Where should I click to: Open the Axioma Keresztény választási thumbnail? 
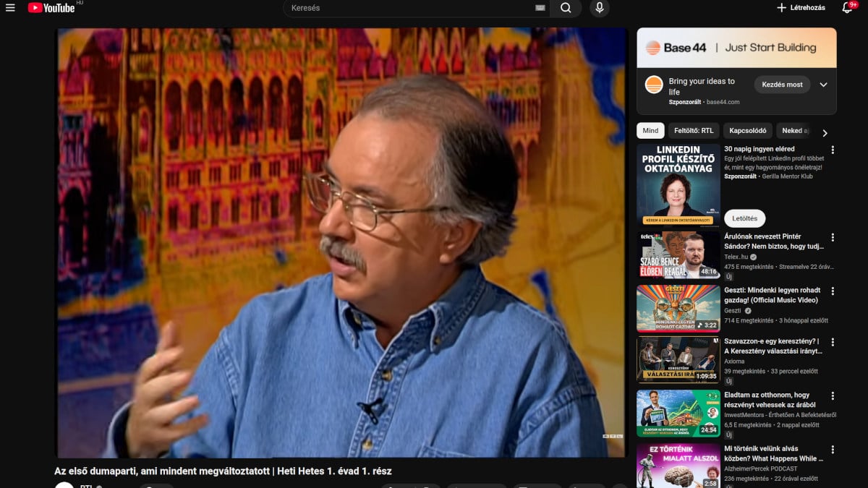point(678,359)
